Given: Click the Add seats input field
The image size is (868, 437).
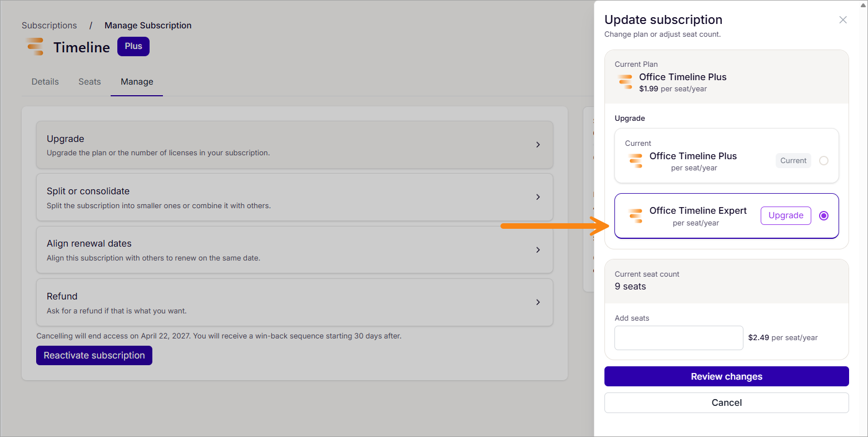Looking at the screenshot, I should (678, 338).
